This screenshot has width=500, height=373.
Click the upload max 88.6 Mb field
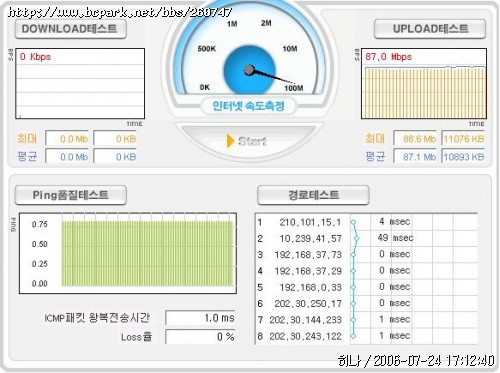coord(415,139)
